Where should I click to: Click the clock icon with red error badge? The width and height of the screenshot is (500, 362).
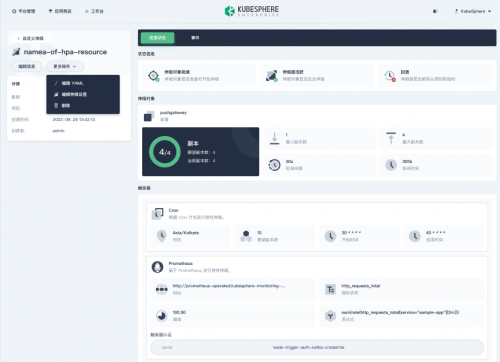click(x=390, y=76)
